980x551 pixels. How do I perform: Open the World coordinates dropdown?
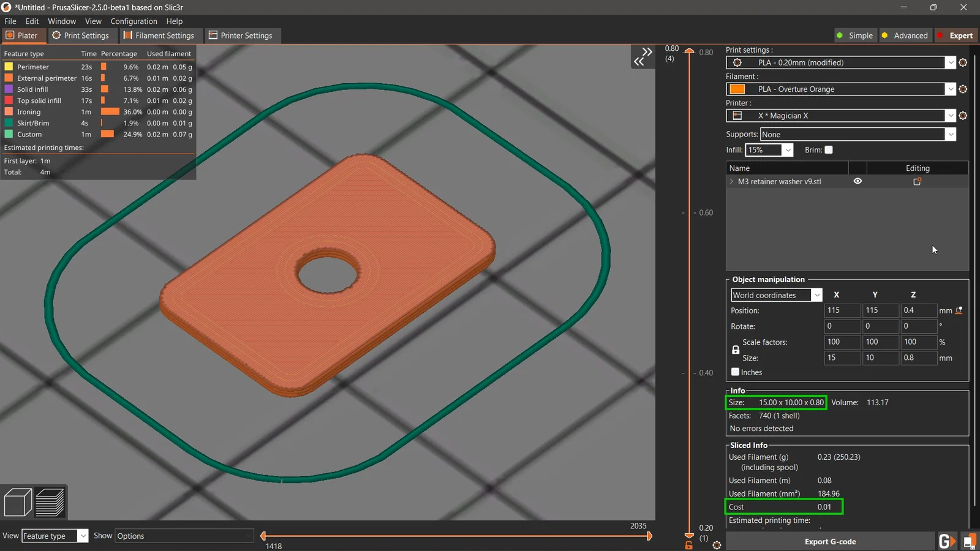click(x=776, y=295)
